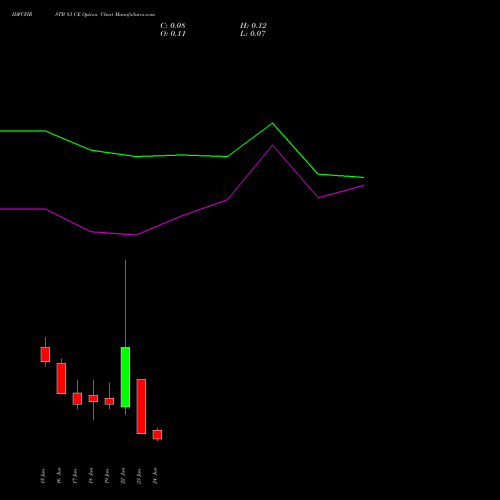Click the purple indicator line at its peak
This screenshot has width=500, height=500.
(x=272, y=145)
